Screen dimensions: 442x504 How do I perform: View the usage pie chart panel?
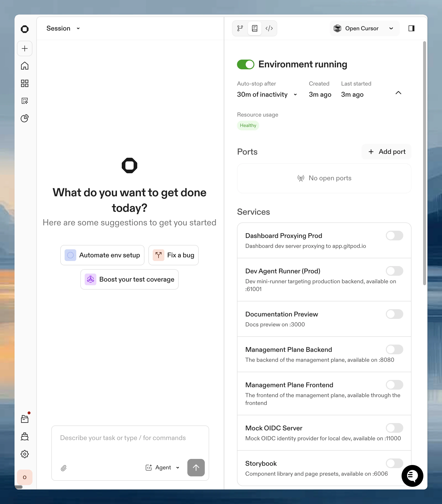tap(25, 118)
